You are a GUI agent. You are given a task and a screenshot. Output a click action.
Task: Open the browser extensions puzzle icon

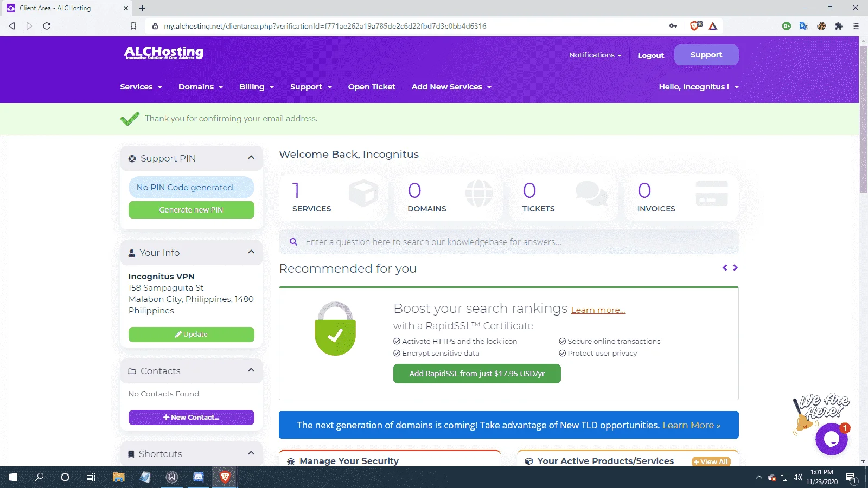[x=839, y=26]
